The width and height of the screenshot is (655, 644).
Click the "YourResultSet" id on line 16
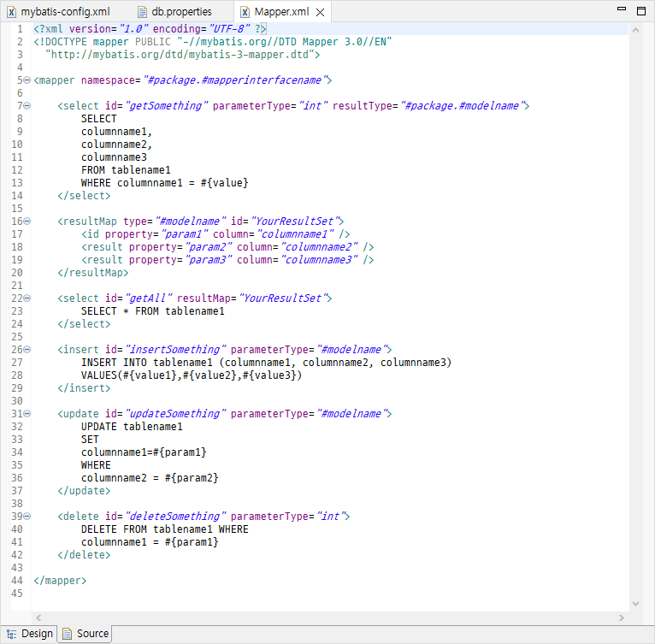295,221
